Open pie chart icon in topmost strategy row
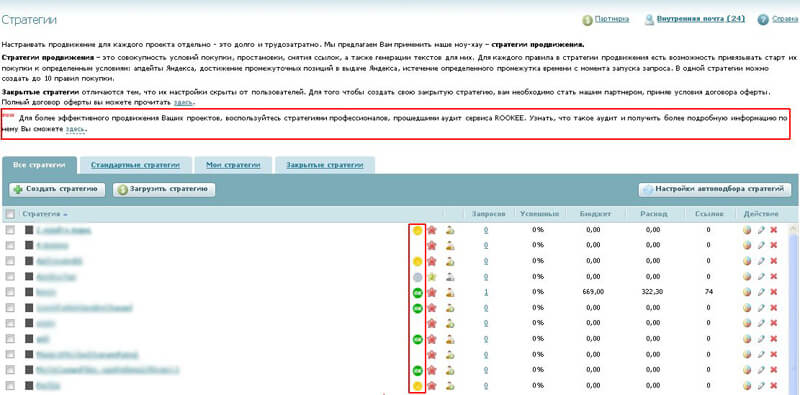Image resolution: width=800 pixels, height=395 pixels. 747,230
